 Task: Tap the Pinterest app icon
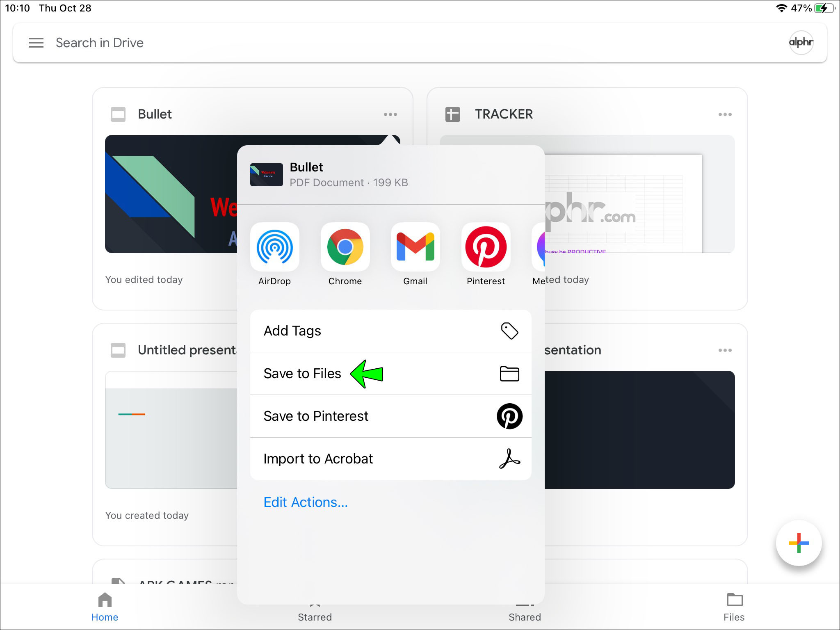486,247
